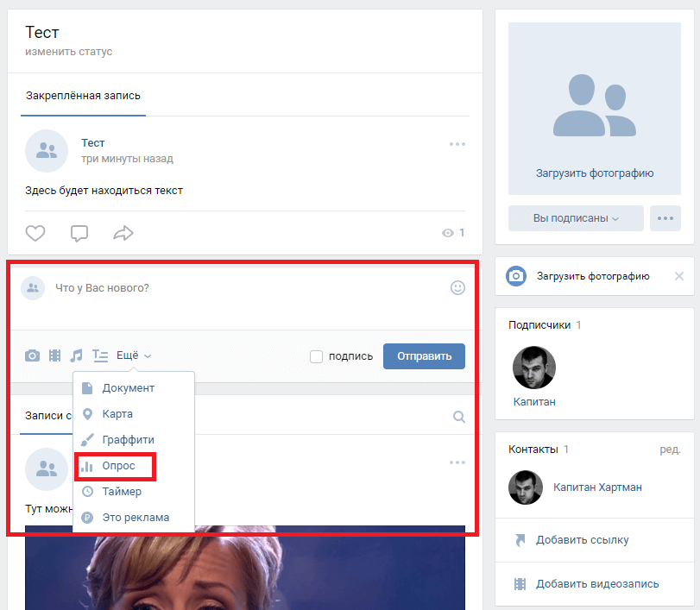
Task: Select Граффити from the menu
Action: (x=128, y=439)
